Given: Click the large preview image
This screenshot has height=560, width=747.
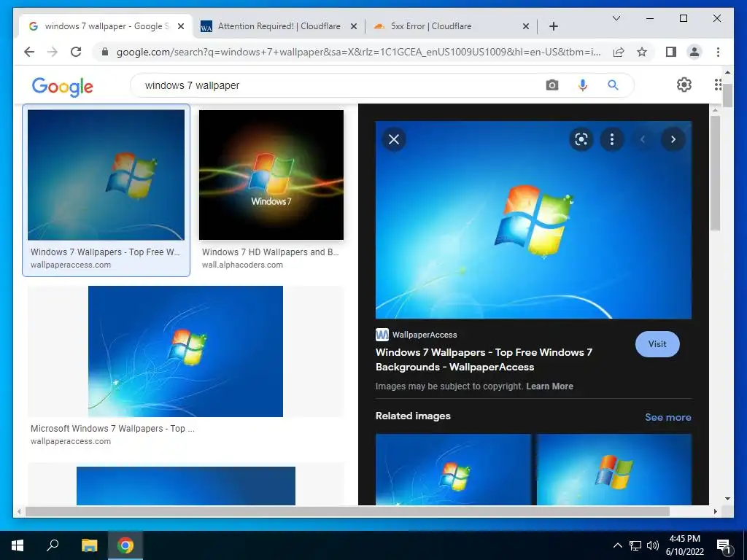Looking at the screenshot, I should click(533, 219).
